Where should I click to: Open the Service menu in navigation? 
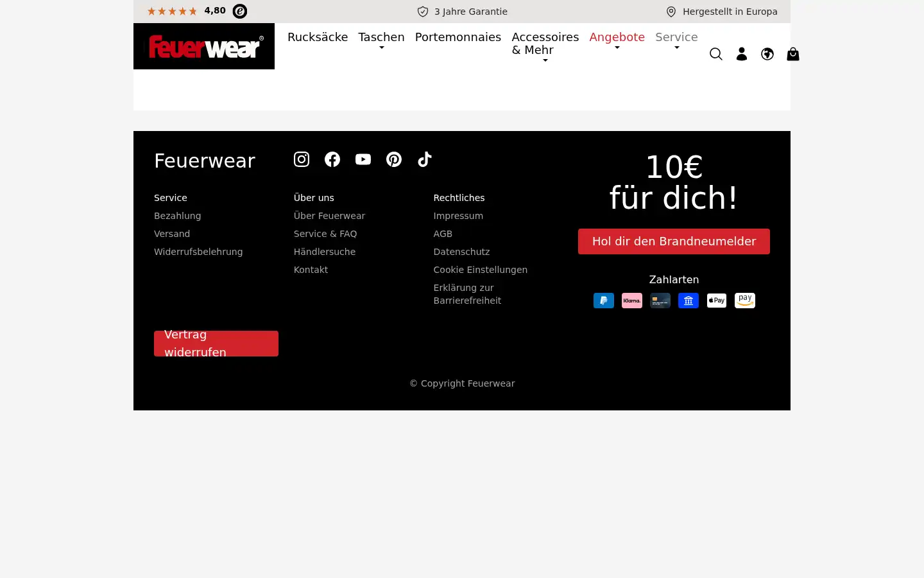pos(676,37)
